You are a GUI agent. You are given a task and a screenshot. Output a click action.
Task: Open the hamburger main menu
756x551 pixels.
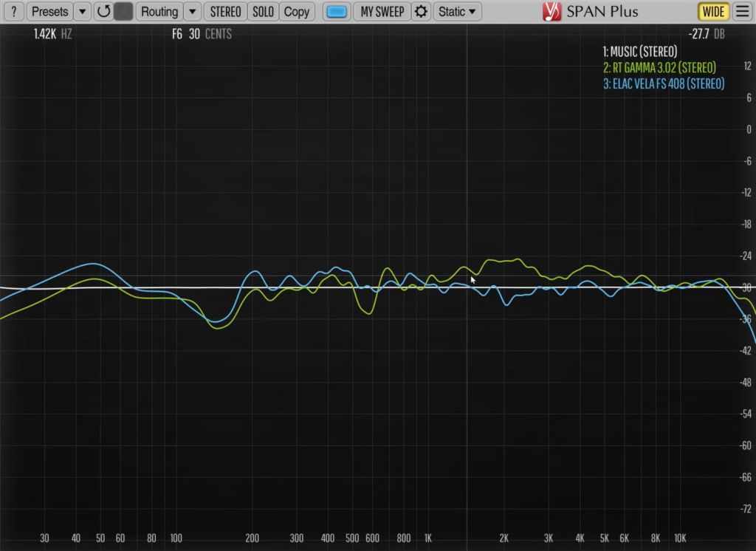pyautogui.click(x=743, y=12)
